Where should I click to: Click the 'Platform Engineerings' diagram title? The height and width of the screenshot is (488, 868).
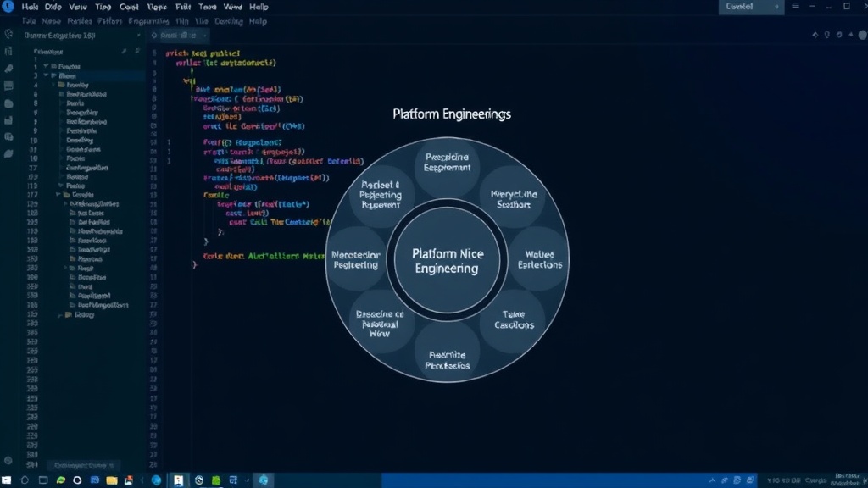coord(452,114)
